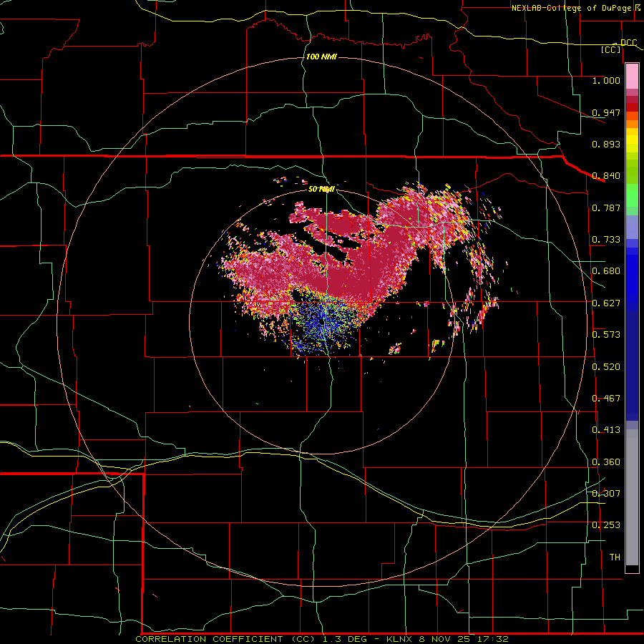Click the 0.787 scale value

(x=606, y=208)
